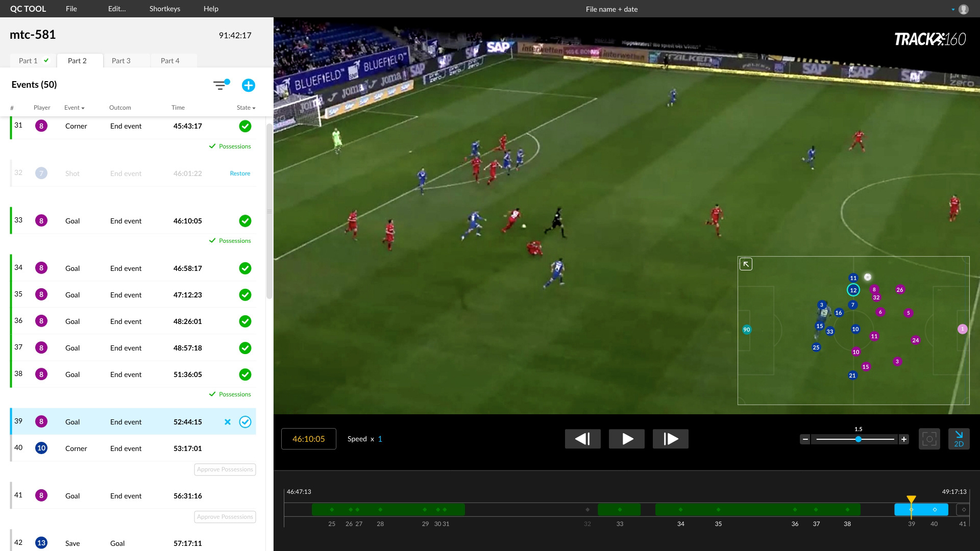Click player 10 badge in event 40
This screenshot has height=551, width=980.
point(41,448)
